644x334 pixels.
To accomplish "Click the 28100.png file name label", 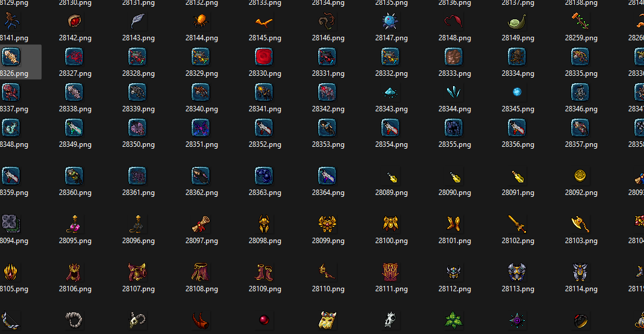I will (392, 241).
